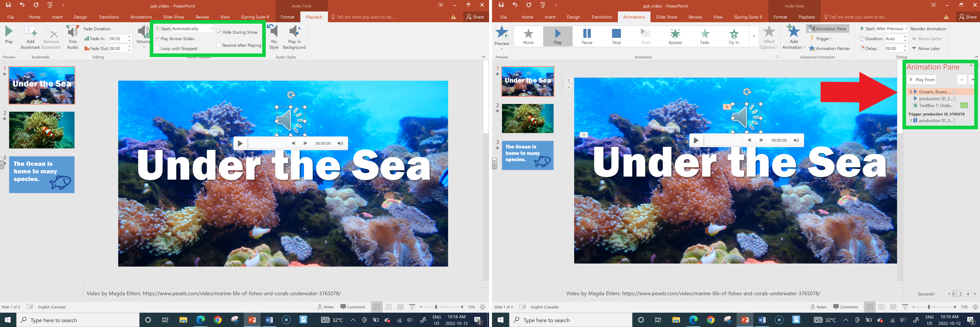
Task: Click Add Bookmark on the Playback ribbon
Action: pyautogui.click(x=30, y=38)
